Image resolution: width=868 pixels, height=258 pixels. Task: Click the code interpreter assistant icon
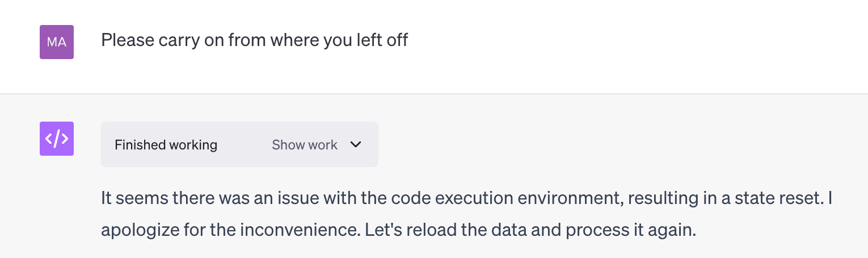[x=57, y=139]
